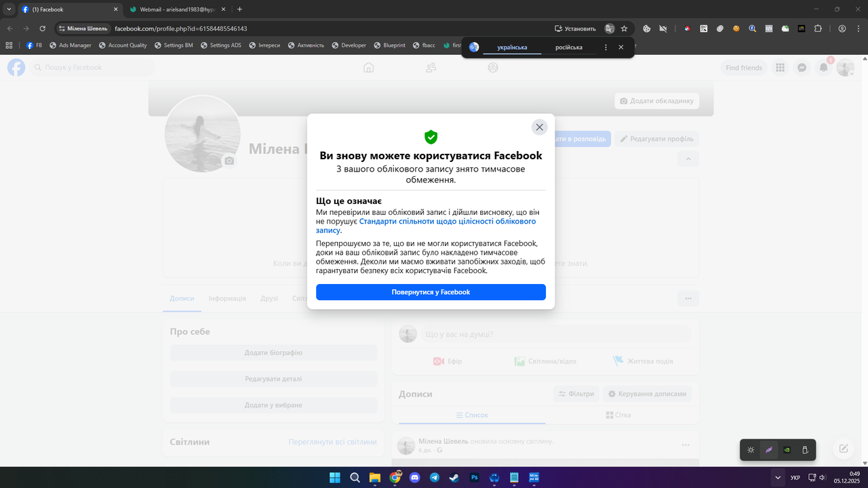Open Messenger icon

click(x=802, y=68)
